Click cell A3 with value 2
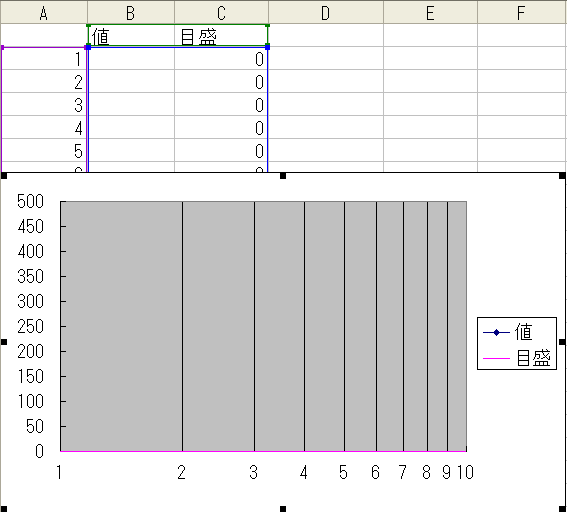 click(44, 81)
